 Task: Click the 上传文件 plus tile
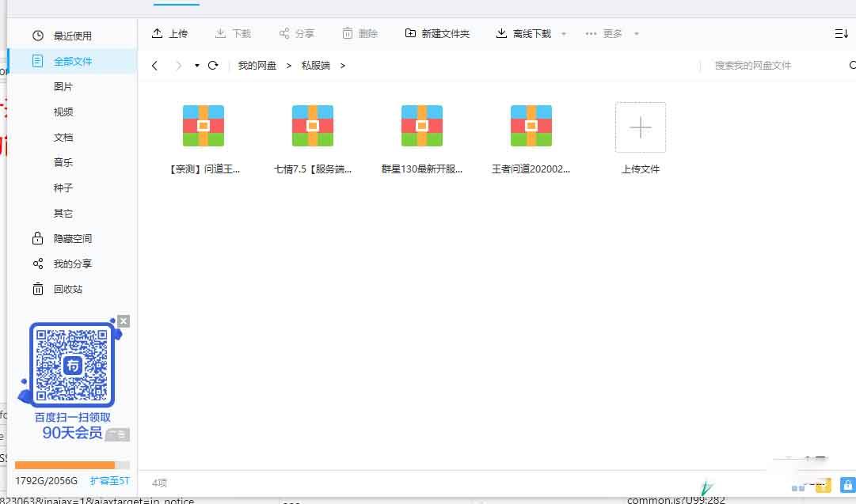(641, 127)
